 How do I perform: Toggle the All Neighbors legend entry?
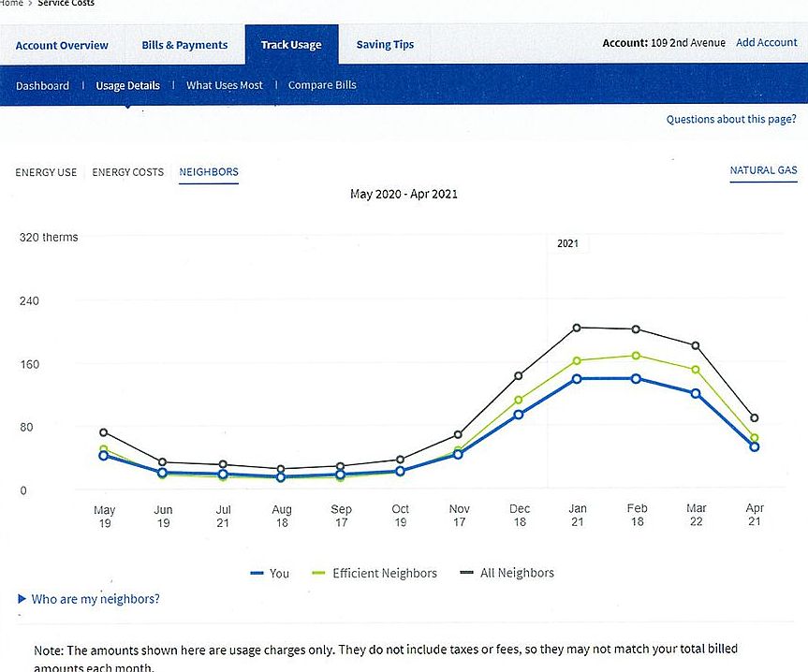coord(507,573)
